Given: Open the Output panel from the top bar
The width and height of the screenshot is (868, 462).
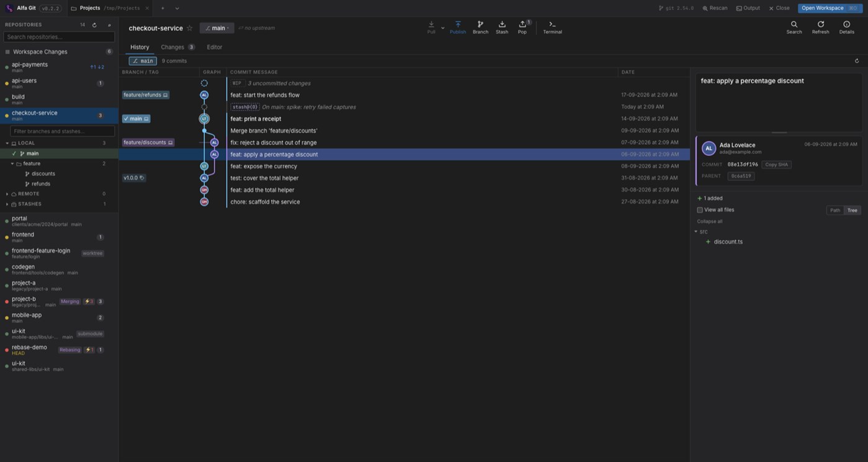Looking at the screenshot, I should click(748, 8).
